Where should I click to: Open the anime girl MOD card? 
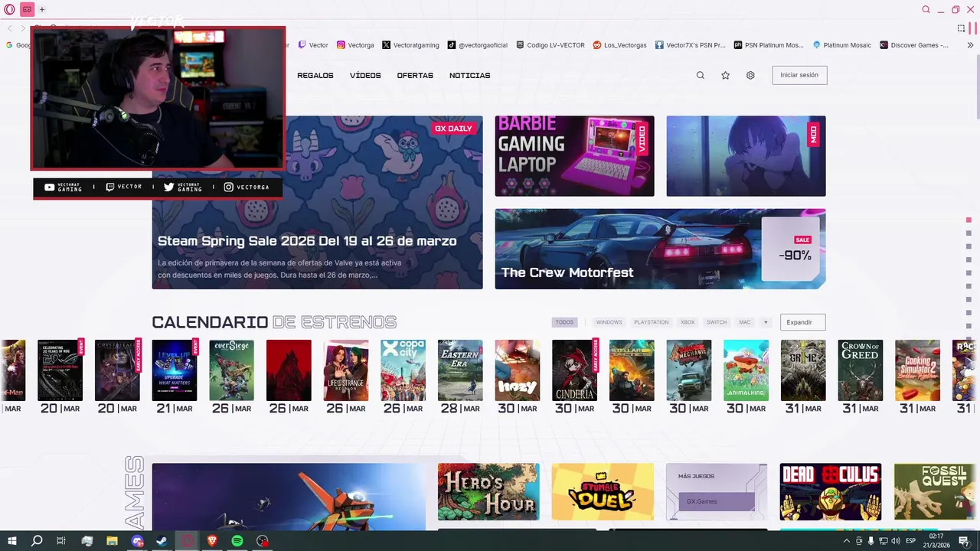746,156
